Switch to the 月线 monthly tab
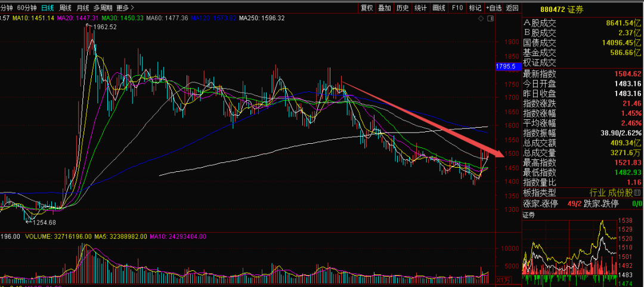The width and height of the screenshot is (644, 287). 82,7
